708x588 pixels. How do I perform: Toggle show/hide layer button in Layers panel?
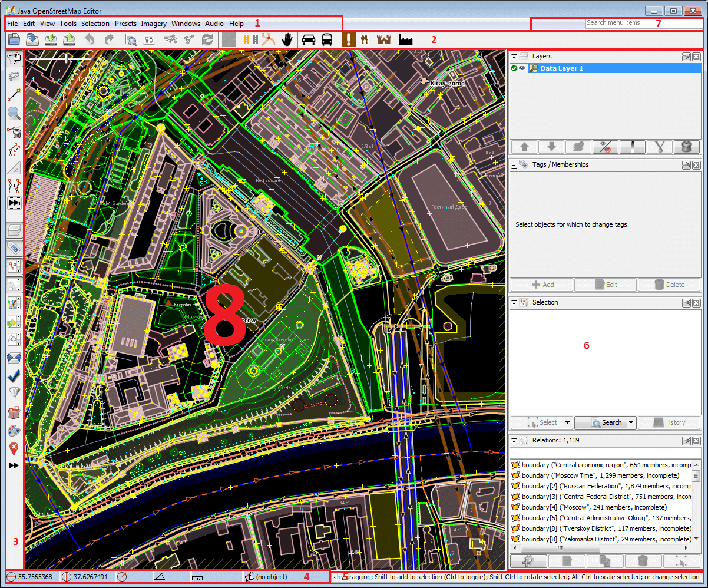point(605,147)
